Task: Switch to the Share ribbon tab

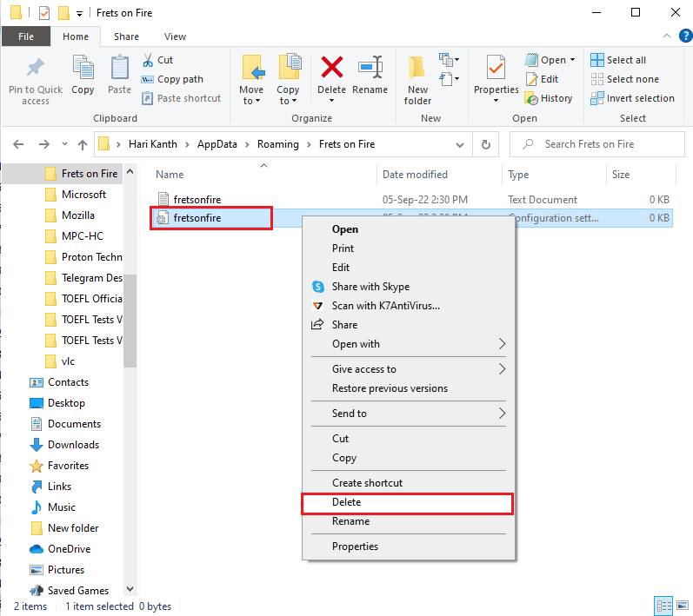Action: pyautogui.click(x=126, y=36)
